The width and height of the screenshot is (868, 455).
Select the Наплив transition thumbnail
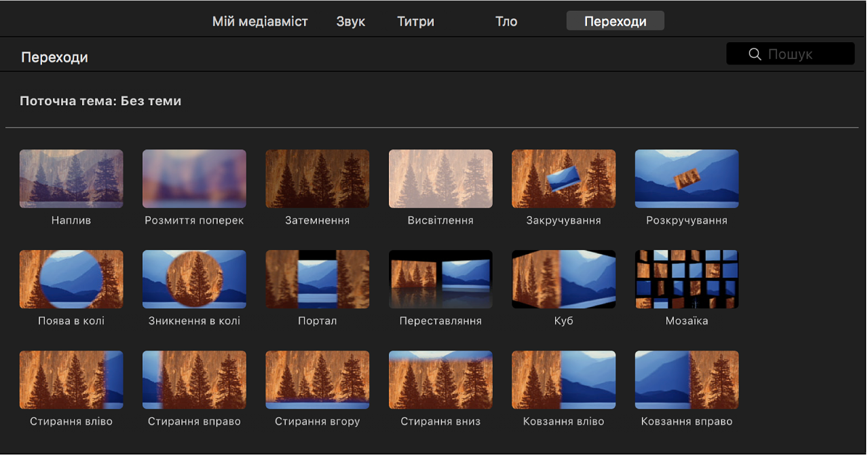pyautogui.click(x=71, y=179)
